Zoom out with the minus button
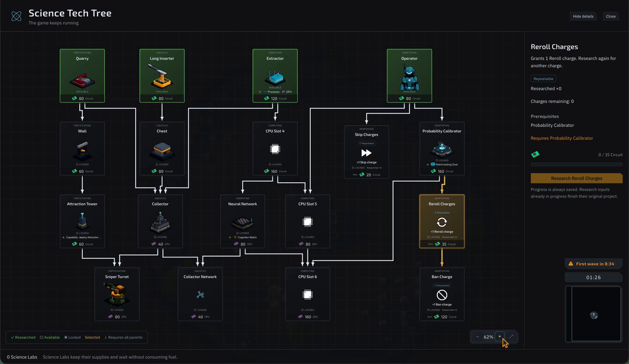 (x=478, y=337)
